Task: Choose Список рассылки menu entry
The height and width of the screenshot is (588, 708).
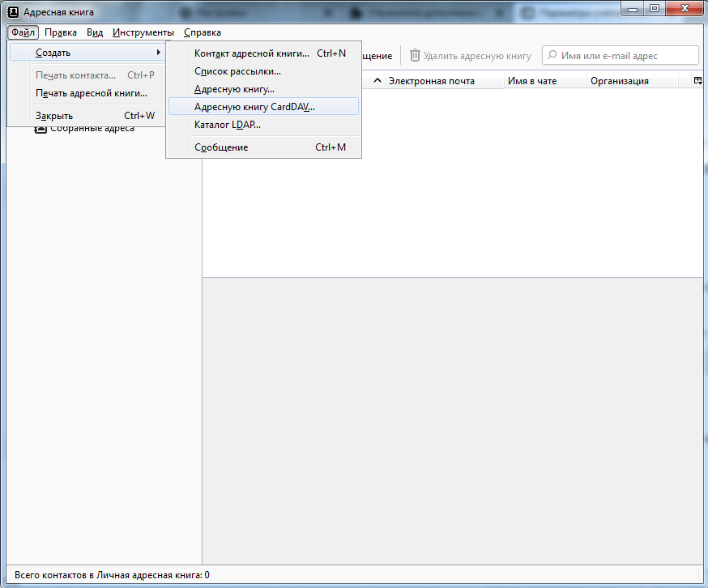Action: point(237,71)
